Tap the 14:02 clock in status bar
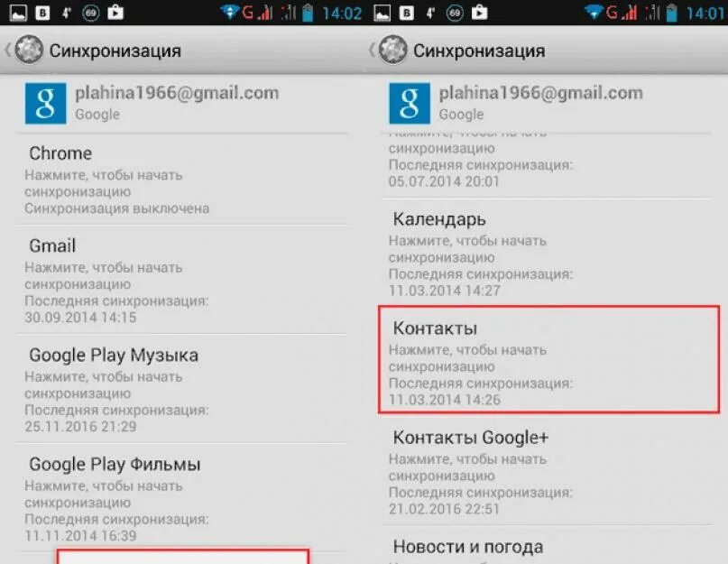728x564 pixels. click(x=342, y=13)
